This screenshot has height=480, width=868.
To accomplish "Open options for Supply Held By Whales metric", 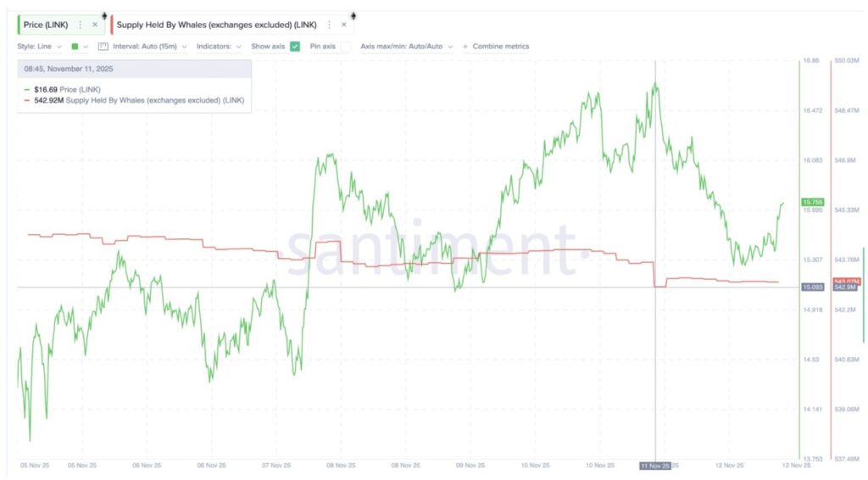I will [x=328, y=25].
